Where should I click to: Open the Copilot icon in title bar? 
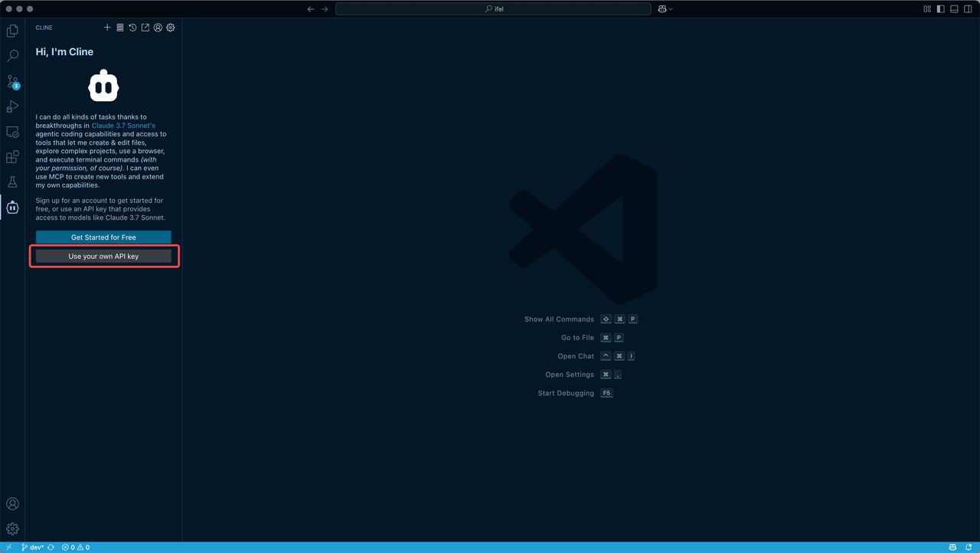tap(661, 9)
